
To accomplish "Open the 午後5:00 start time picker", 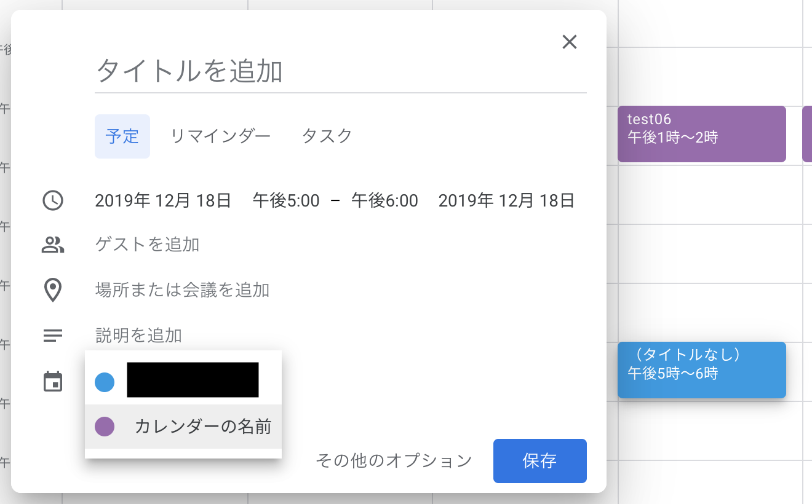I will pyautogui.click(x=286, y=200).
